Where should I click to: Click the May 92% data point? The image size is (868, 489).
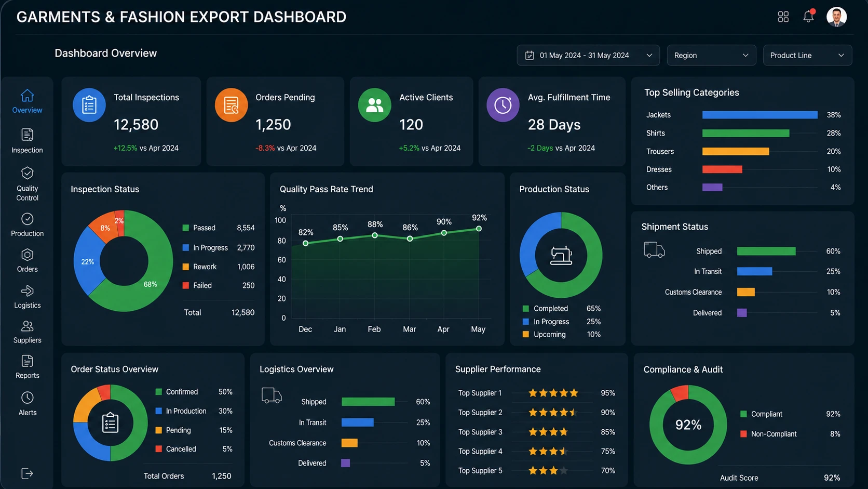tap(479, 229)
